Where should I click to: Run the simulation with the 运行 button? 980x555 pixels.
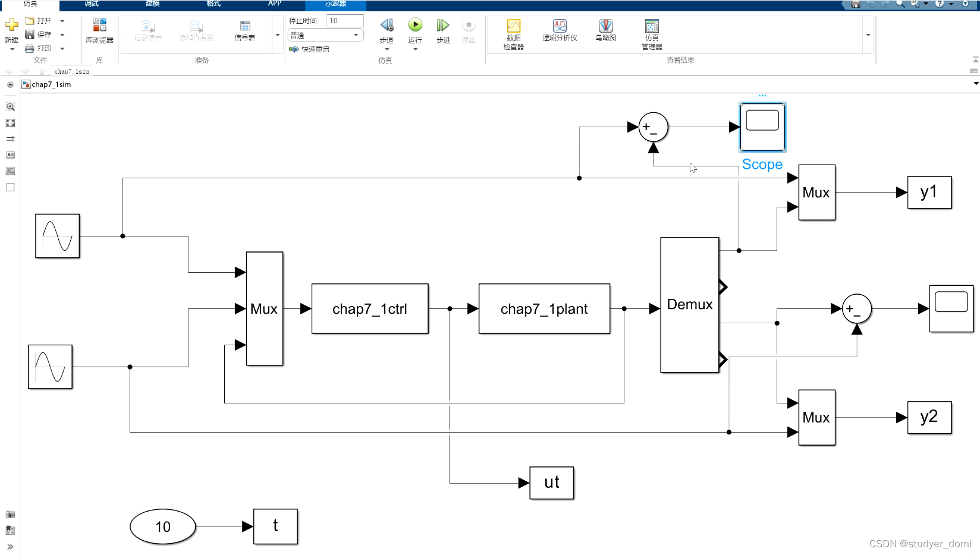click(414, 27)
